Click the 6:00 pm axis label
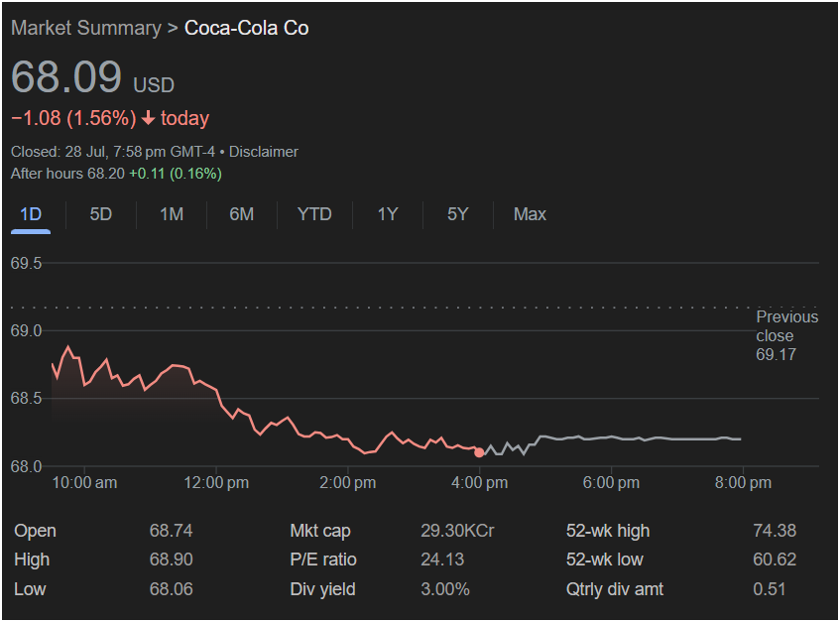The height and width of the screenshot is (622, 840). pos(611,483)
